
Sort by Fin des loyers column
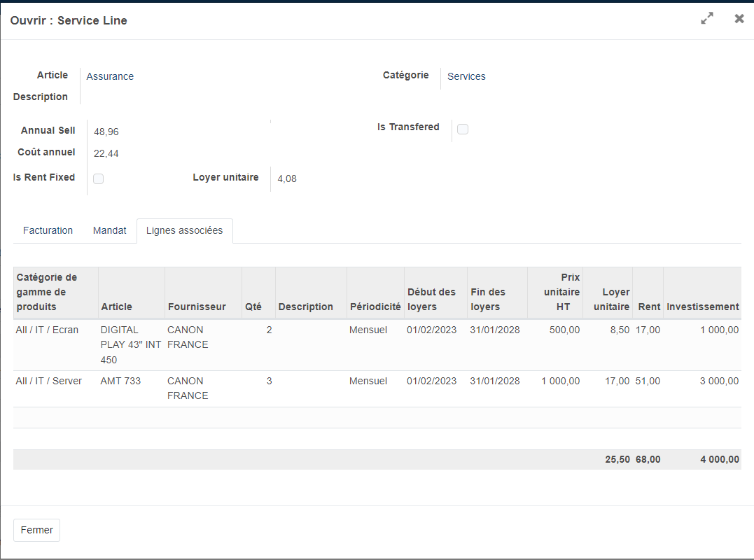pos(488,299)
